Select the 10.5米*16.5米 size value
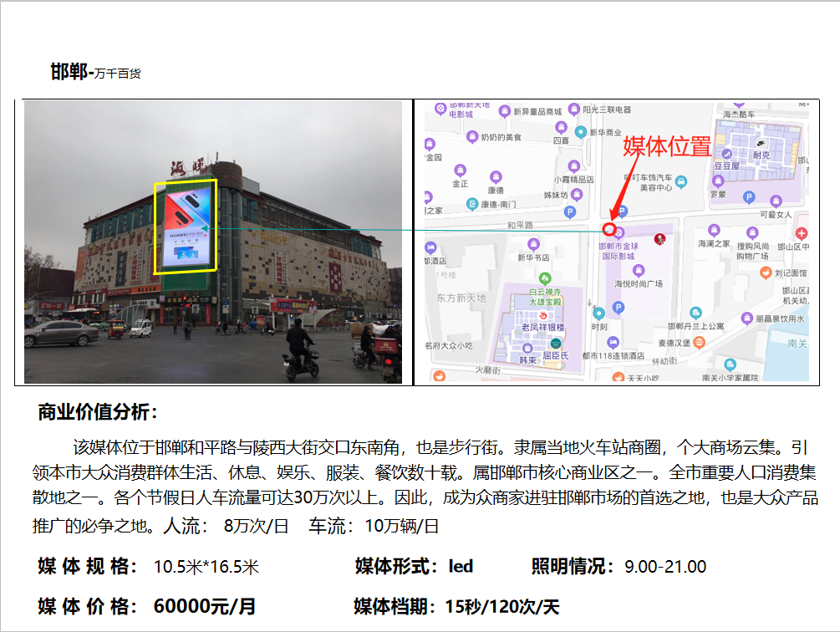This screenshot has width=840, height=632. click(206, 567)
